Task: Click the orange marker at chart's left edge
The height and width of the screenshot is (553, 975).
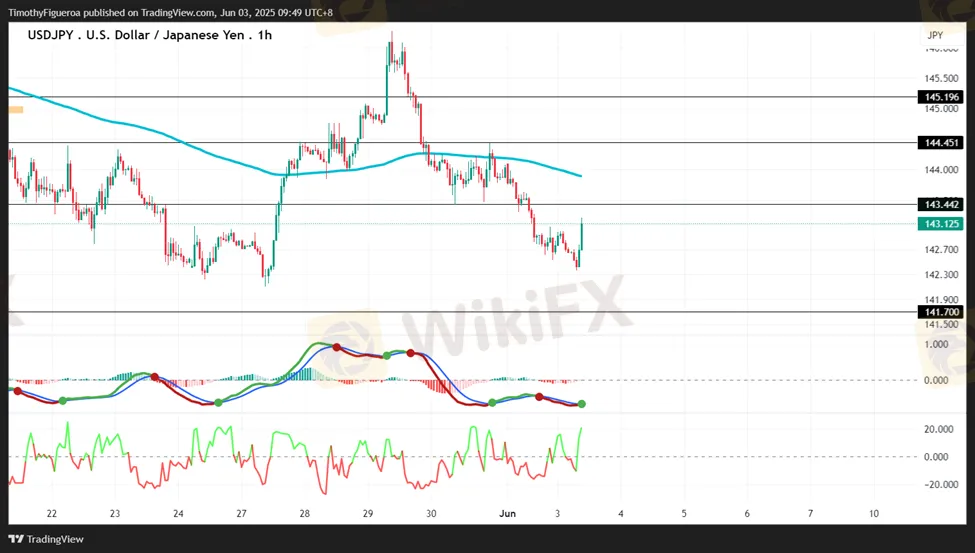Action: click(x=15, y=108)
